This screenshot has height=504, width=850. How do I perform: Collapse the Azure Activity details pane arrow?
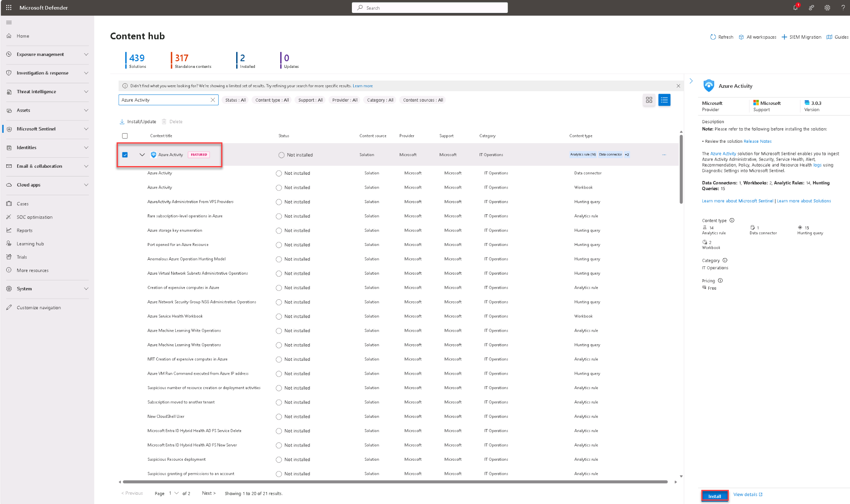tap(691, 81)
